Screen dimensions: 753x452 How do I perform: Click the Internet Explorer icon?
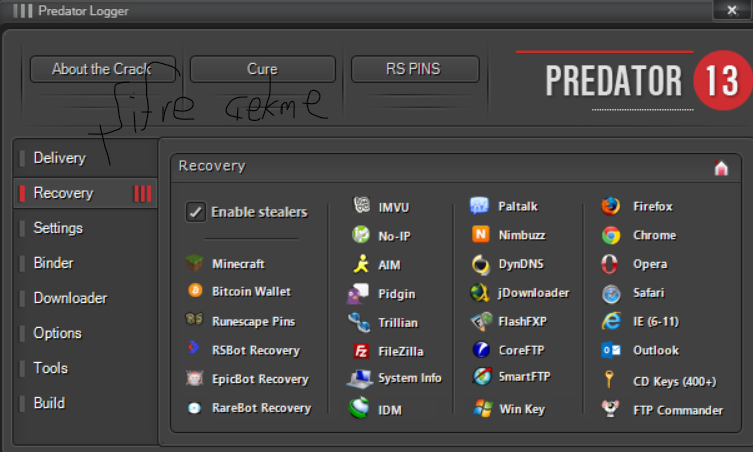(611, 321)
